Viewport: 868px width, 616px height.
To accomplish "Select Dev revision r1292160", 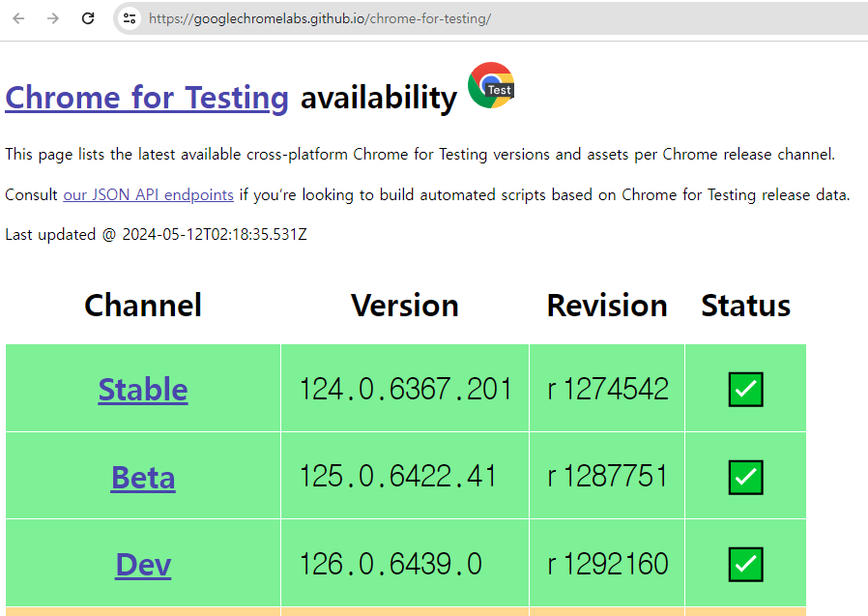I will [x=607, y=564].
